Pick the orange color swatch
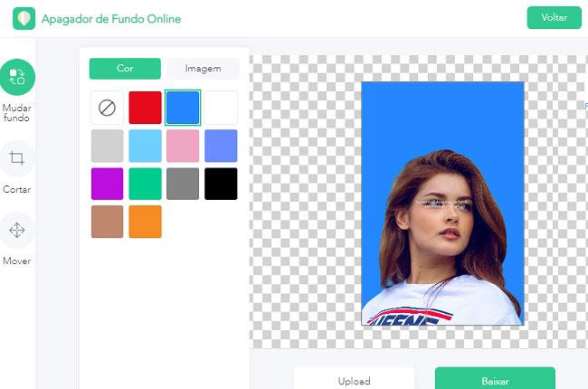 coord(145,222)
